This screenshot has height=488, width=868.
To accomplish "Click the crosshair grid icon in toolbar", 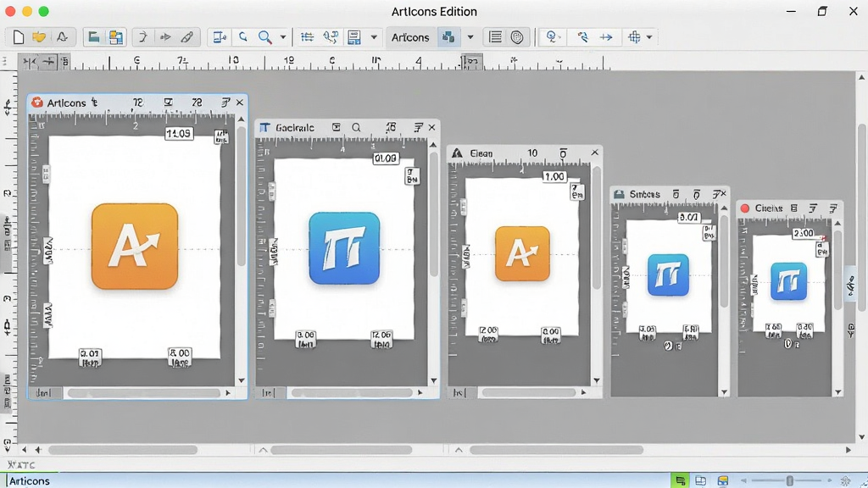I will tap(634, 37).
